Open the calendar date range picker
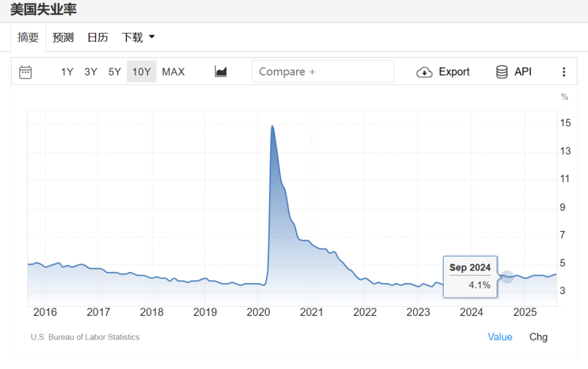588x369 pixels. point(25,72)
